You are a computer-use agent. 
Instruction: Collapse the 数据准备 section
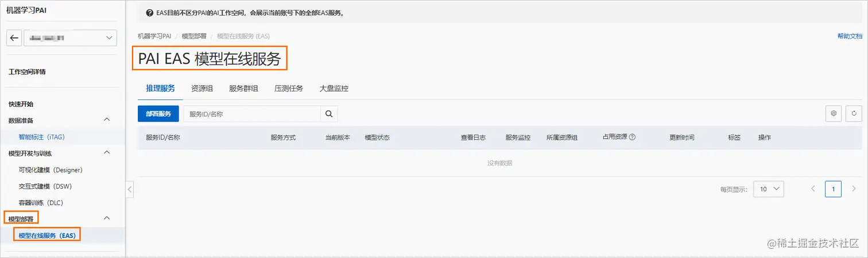click(x=106, y=120)
